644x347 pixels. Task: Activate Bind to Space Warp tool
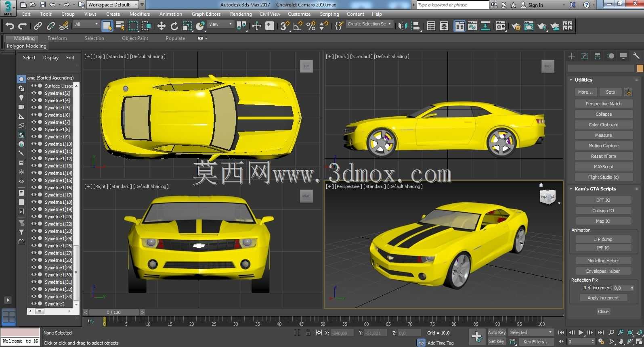click(x=64, y=26)
